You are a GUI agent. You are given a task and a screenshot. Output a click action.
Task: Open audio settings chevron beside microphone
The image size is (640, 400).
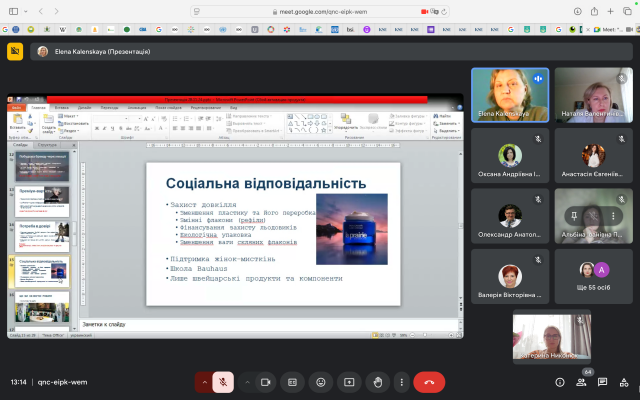(x=205, y=381)
